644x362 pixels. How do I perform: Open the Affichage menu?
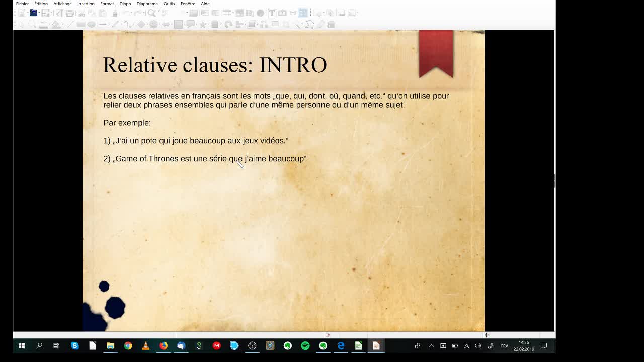click(x=62, y=4)
